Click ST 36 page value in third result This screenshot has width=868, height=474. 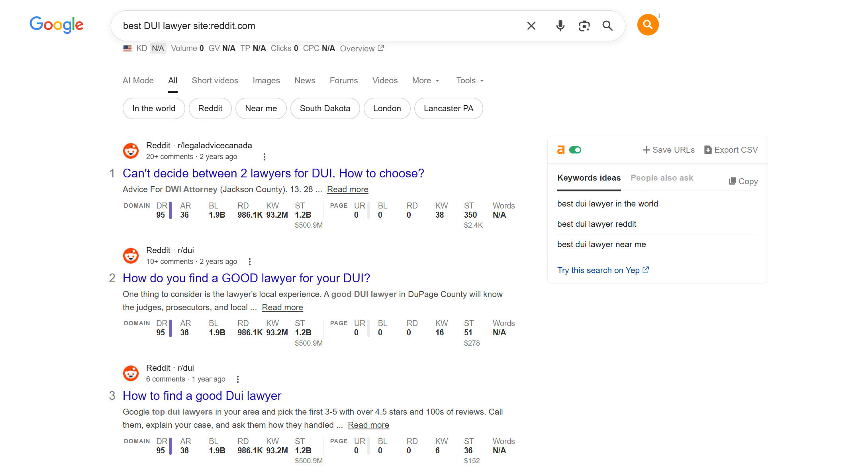[x=468, y=450]
